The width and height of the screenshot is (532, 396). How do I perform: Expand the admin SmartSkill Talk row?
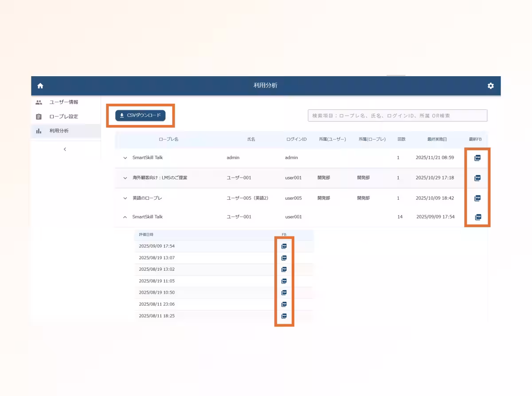coord(125,158)
